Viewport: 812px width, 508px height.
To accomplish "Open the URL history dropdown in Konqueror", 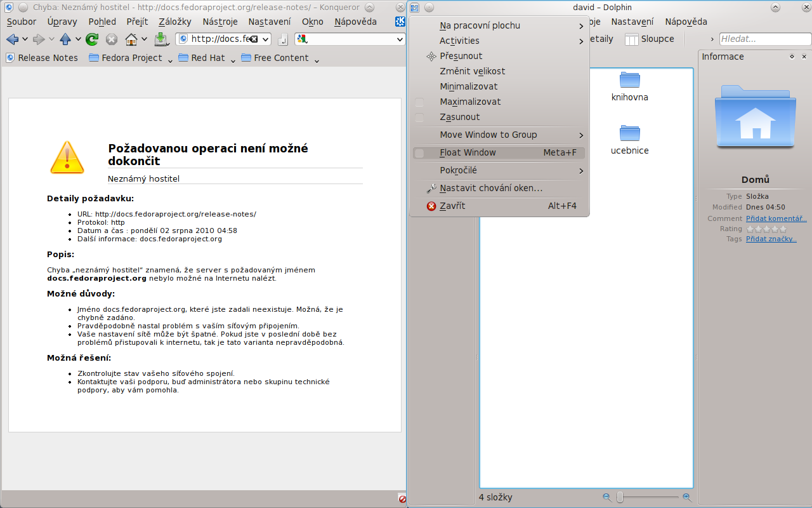I will click(265, 39).
